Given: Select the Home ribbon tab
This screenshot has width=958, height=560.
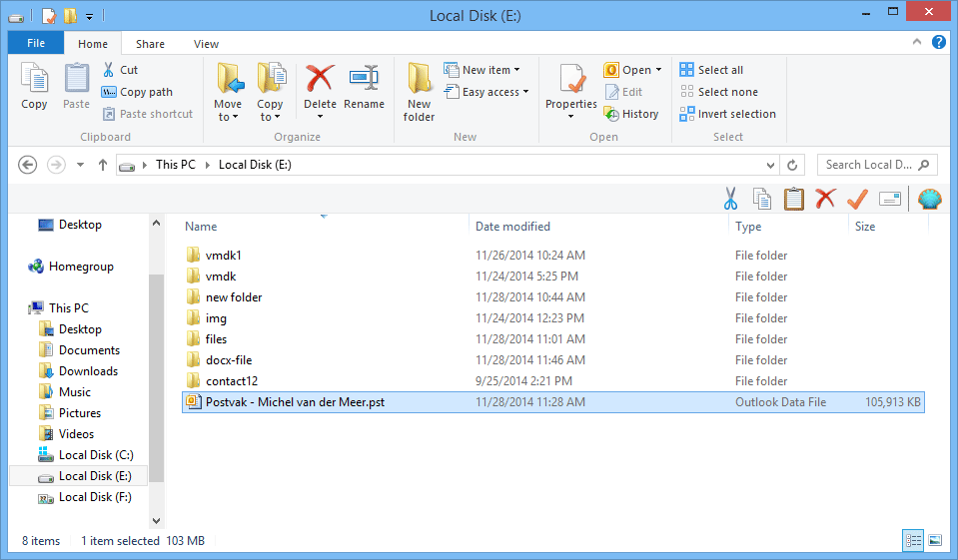Looking at the screenshot, I should coord(93,44).
